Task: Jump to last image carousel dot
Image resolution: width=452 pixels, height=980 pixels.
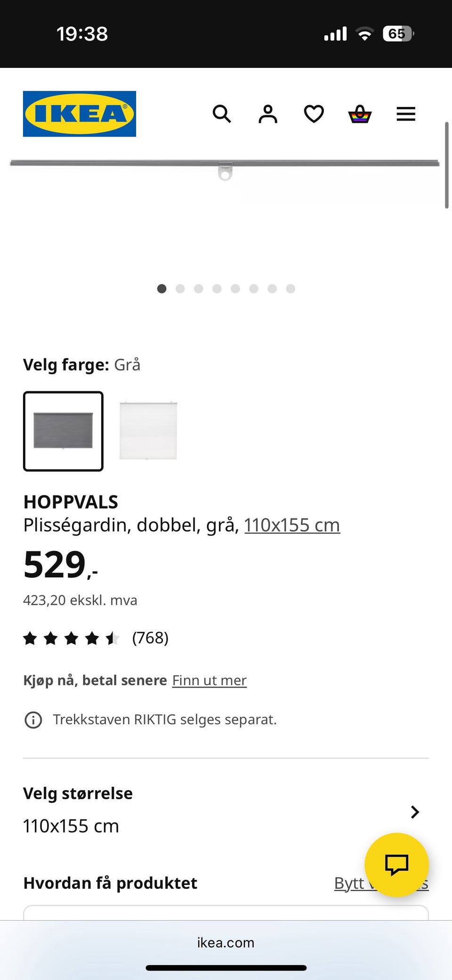Action: click(291, 289)
